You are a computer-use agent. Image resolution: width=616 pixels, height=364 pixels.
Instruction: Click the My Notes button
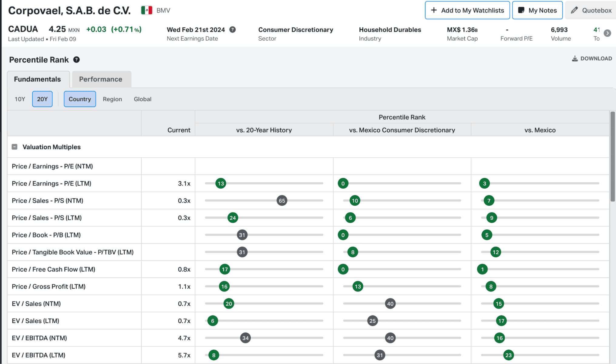click(537, 10)
